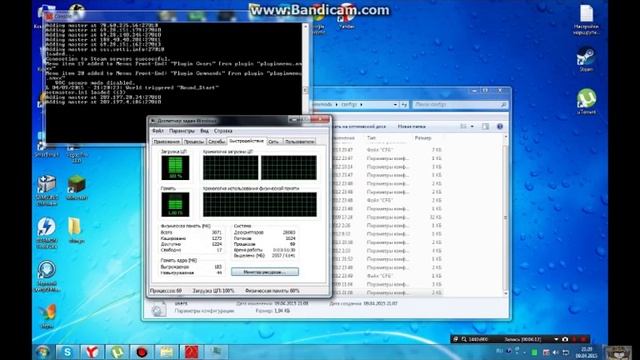Switch to the Сеть tab
640x360 pixels.
tap(274, 142)
